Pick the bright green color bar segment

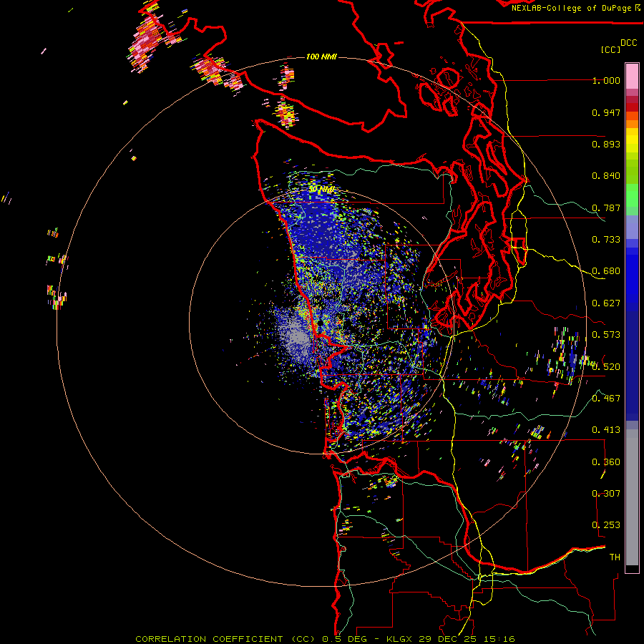coord(632,195)
